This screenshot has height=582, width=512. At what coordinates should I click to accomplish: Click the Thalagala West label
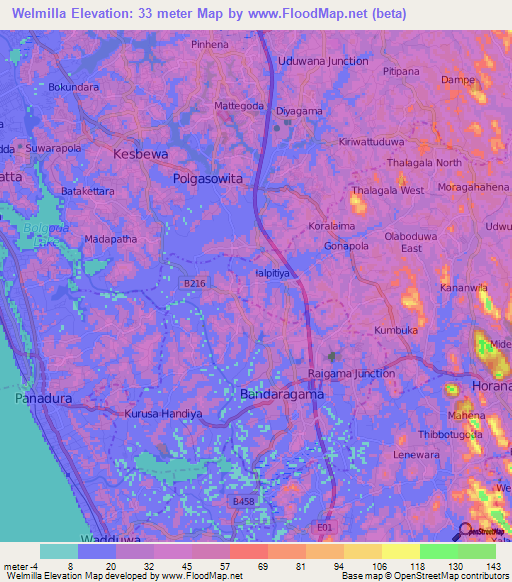point(388,191)
